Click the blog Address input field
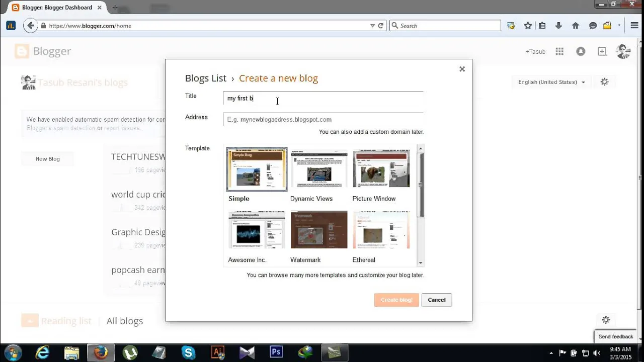The image size is (644, 362). 323,119
